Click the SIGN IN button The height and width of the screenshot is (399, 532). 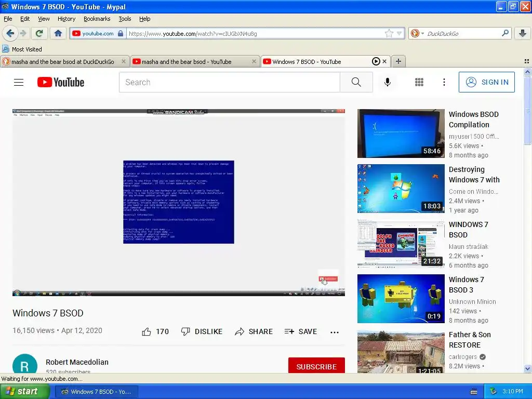pyautogui.click(x=486, y=82)
